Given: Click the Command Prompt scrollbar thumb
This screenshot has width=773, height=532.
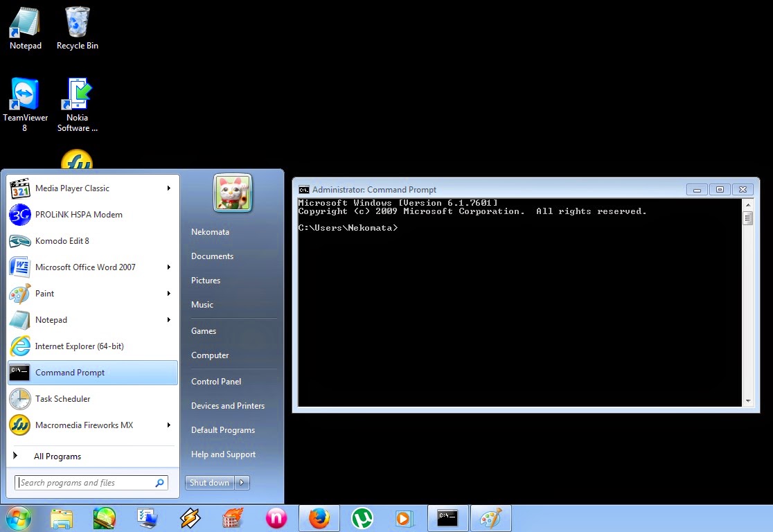Looking at the screenshot, I should pos(748,218).
